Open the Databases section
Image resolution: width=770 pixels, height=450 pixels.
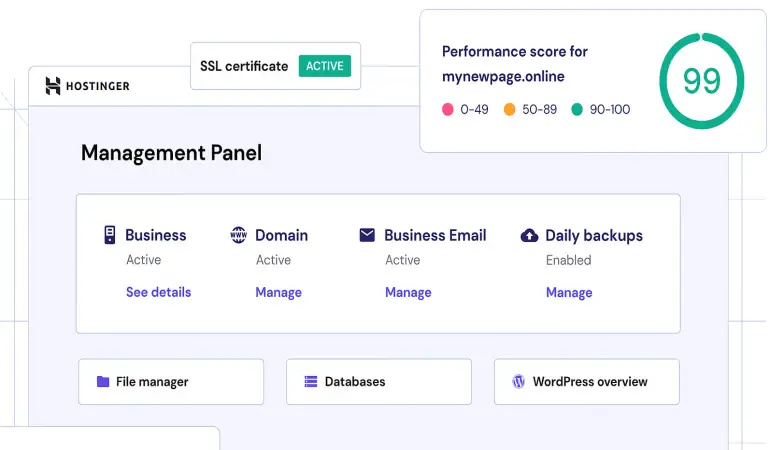pyautogui.click(x=379, y=382)
